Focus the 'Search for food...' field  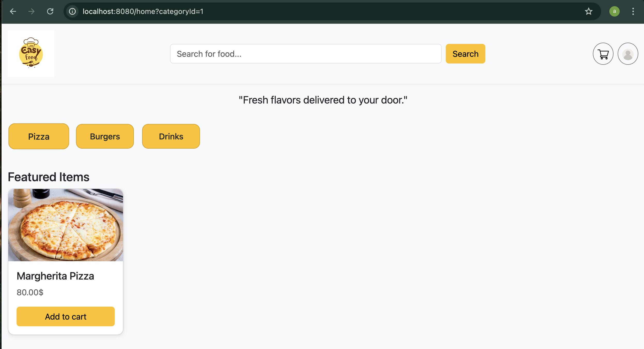(x=305, y=54)
